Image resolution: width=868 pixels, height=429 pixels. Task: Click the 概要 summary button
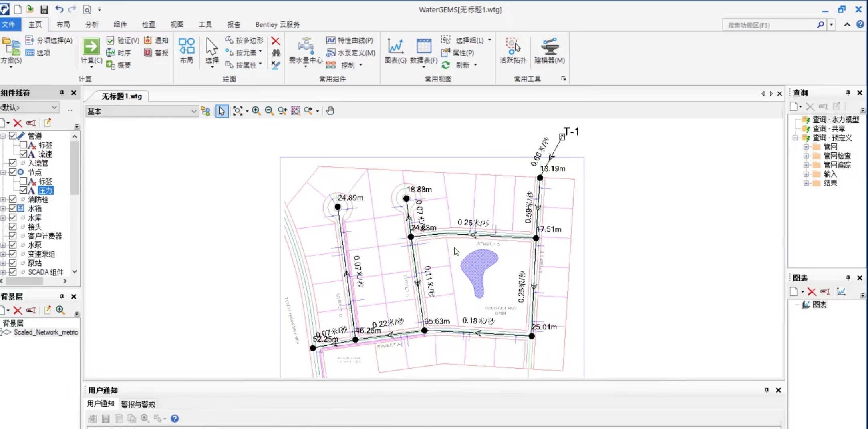[x=119, y=65]
